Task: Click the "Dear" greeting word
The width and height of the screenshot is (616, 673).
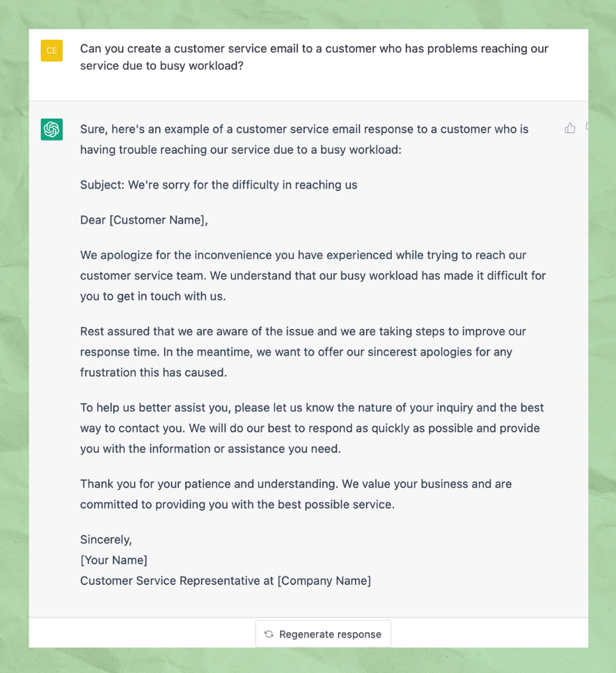Action: coord(93,220)
